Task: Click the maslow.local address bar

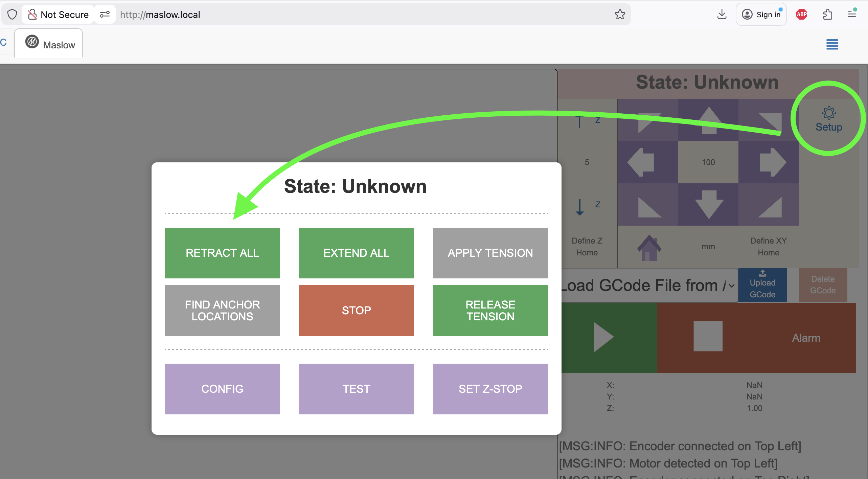Action: (x=338, y=15)
